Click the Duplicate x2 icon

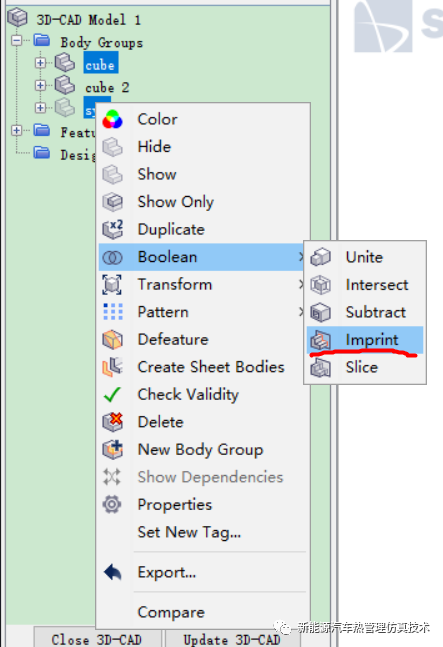tap(113, 229)
